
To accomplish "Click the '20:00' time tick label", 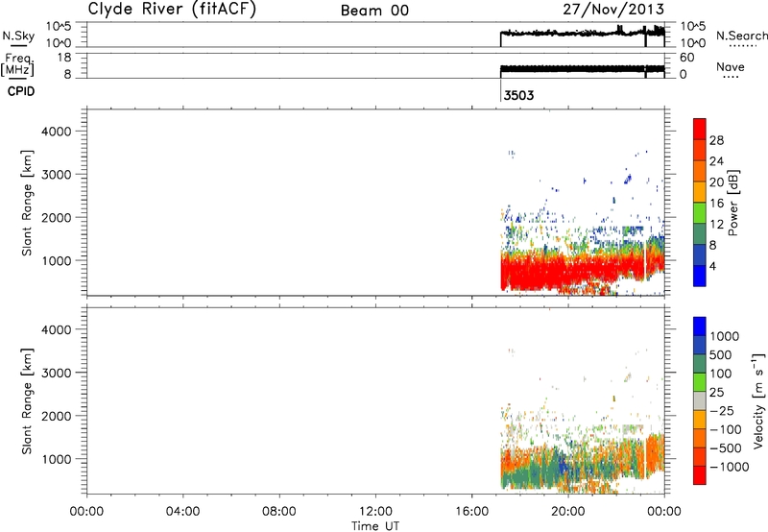I will click(567, 512).
